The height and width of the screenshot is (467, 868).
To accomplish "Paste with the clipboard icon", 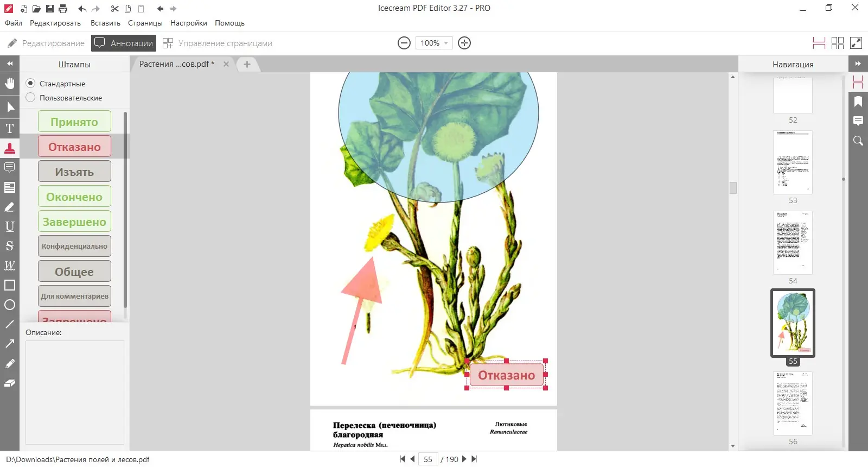I will tap(141, 9).
